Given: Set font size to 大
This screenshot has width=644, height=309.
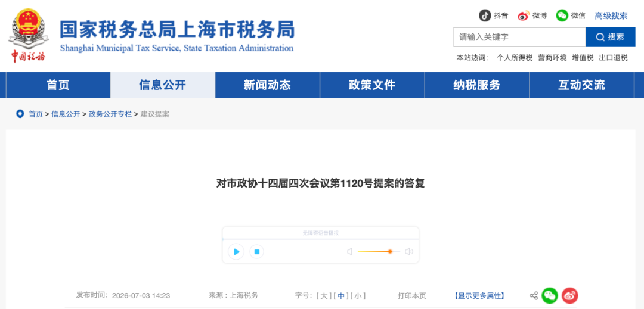Looking at the screenshot, I should point(324,296).
